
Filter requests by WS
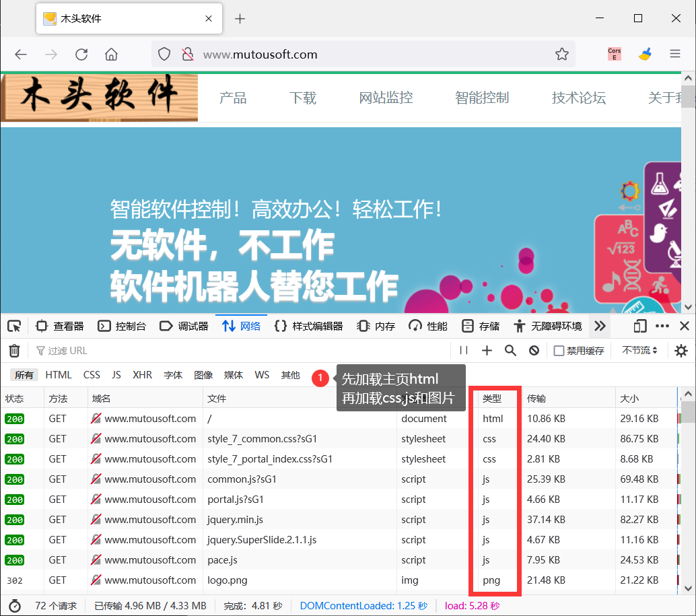click(x=262, y=375)
